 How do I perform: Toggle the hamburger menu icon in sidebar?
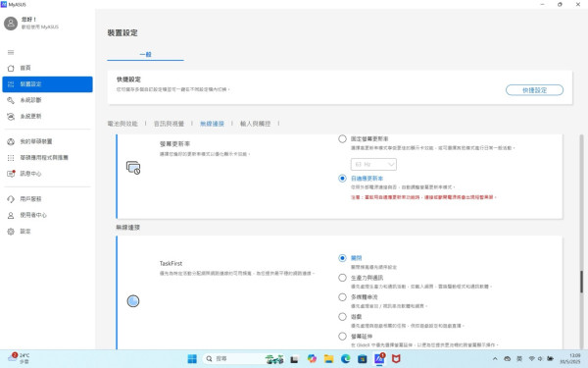(x=11, y=52)
